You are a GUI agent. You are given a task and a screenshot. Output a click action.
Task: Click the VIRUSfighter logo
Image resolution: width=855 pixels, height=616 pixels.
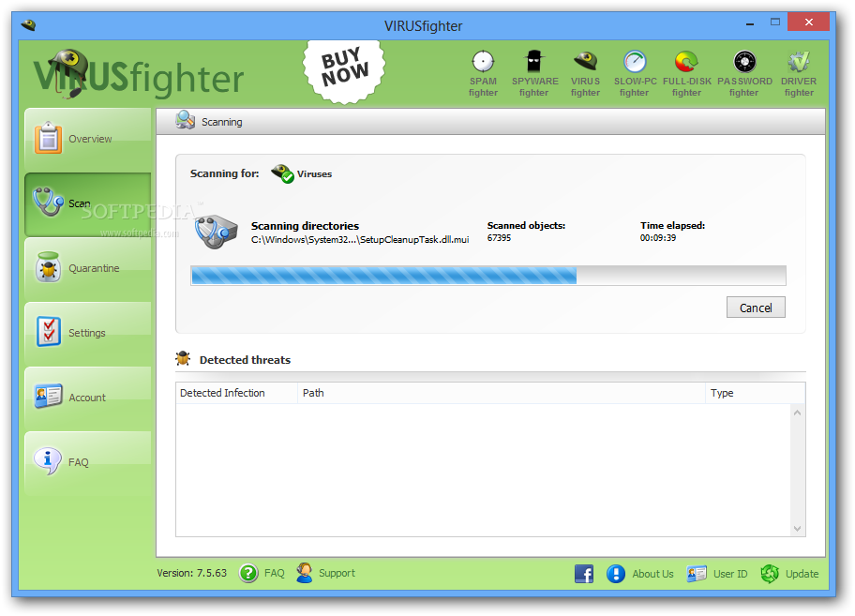pyautogui.click(x=138, y=74)
